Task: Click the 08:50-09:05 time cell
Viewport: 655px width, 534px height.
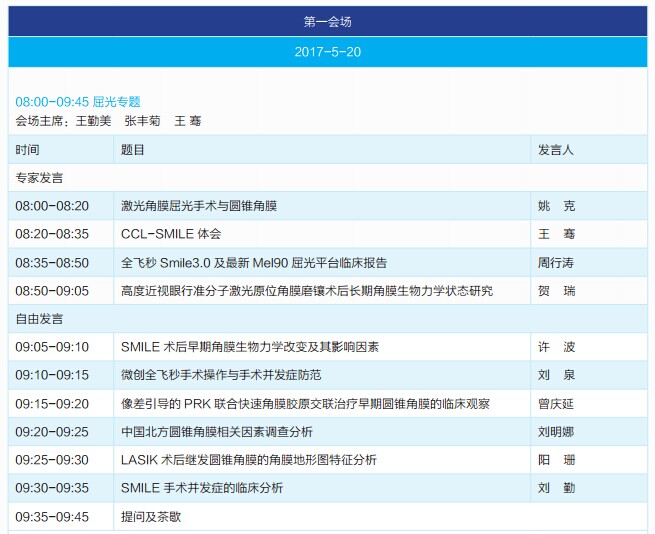Action: (x=52, y=291)
